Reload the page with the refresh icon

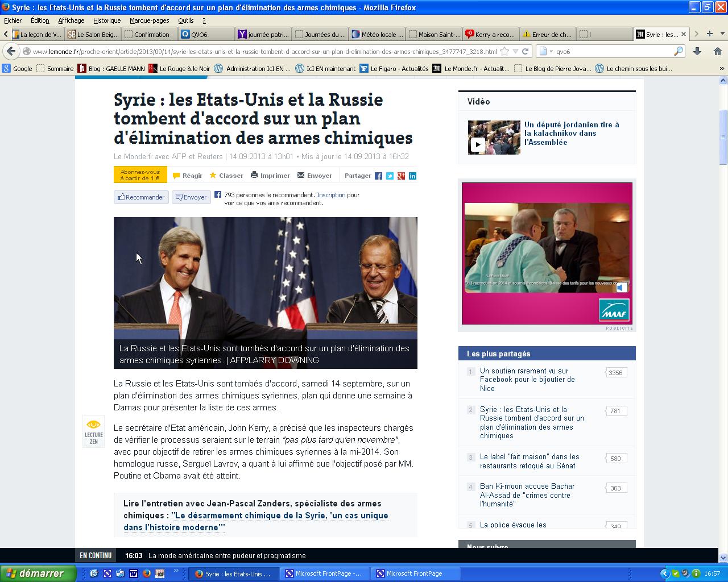click(x=526, y=51)
